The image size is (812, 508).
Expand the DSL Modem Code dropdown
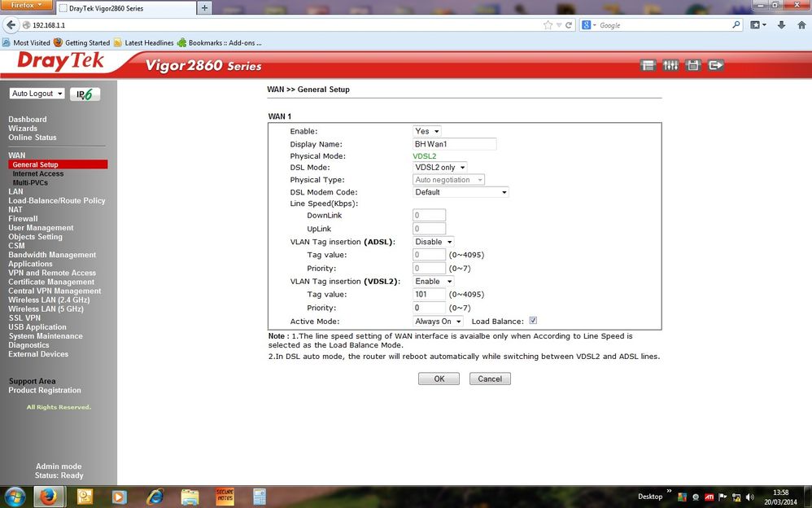(461, 192)
